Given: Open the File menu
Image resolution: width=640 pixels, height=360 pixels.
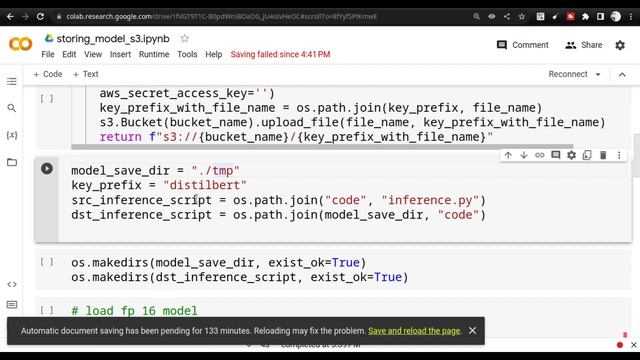Looking at the screenshot, I should 48,54.
